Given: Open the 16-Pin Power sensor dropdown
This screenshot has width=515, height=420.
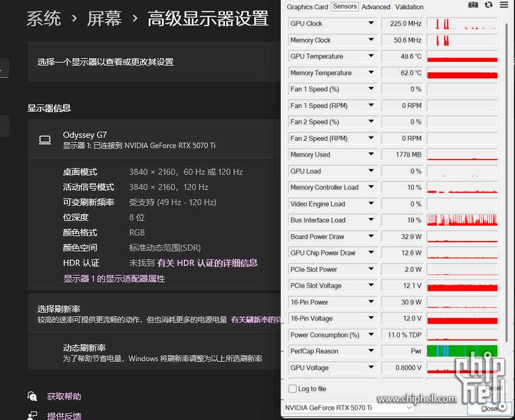Looking at the screenshot, I should (x=371, y=302).
